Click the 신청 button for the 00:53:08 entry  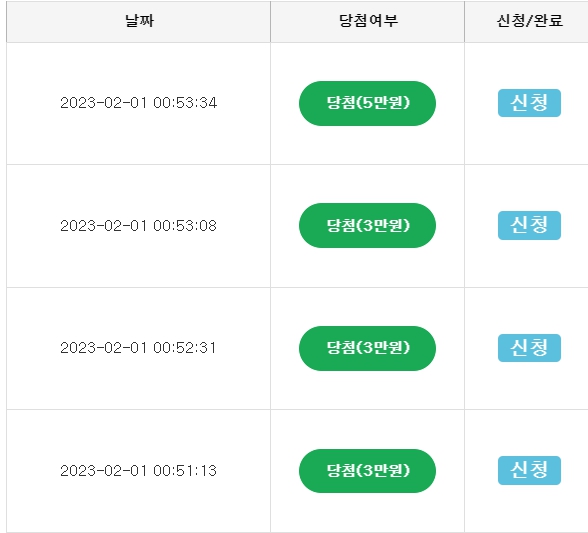click(x=529, y=225)
